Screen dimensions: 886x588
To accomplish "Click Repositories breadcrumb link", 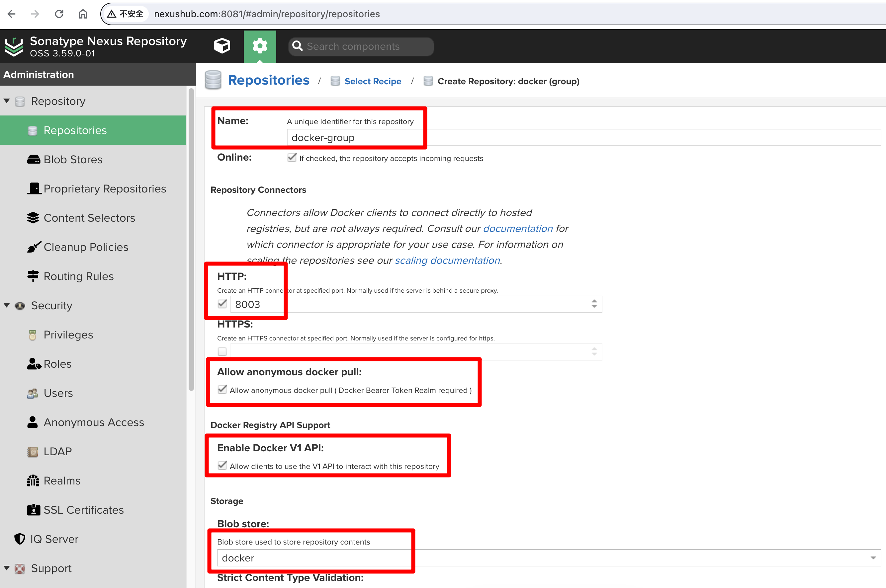I will click(x=268, y=80).
